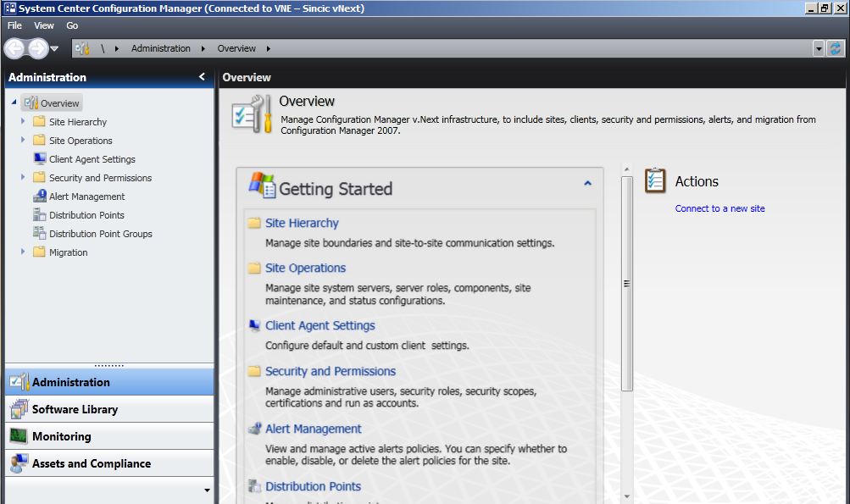Click the Administration workspace icon

[x=19, y=382]
